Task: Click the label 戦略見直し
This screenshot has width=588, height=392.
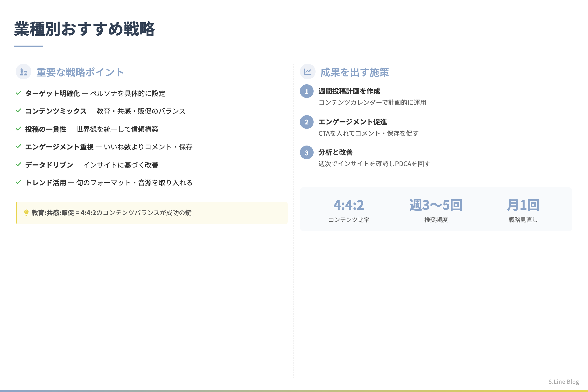Action: click(523, 220)
